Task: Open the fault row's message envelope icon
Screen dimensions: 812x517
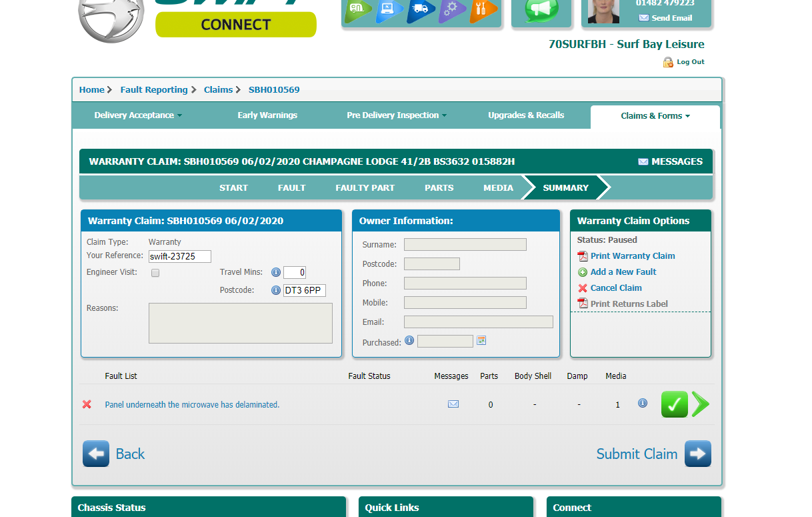Action: point(453,404)
